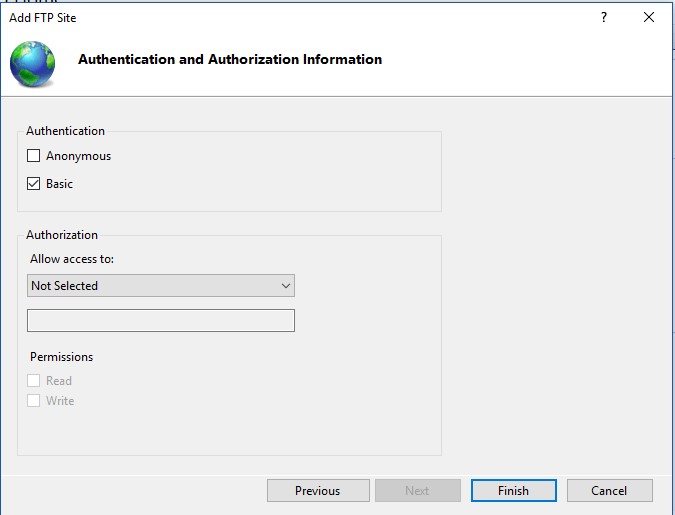Go back with the Previous button

(318, 490)
